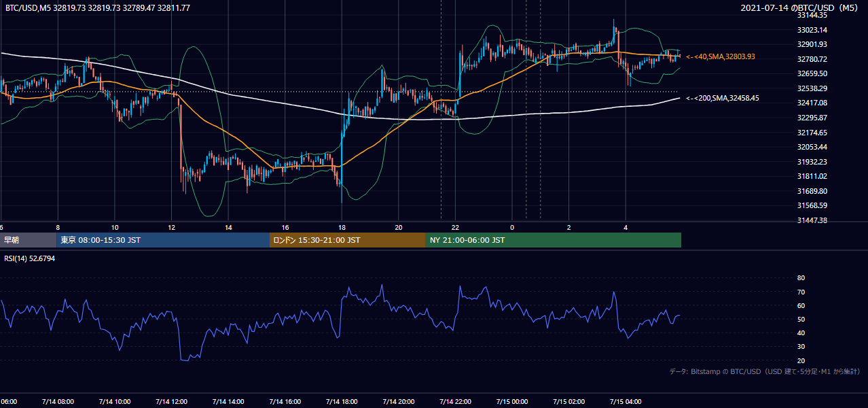Viewport: 868px width, 408px height.
Task: Click RSI axis level 80
Action: click(801, 278)
